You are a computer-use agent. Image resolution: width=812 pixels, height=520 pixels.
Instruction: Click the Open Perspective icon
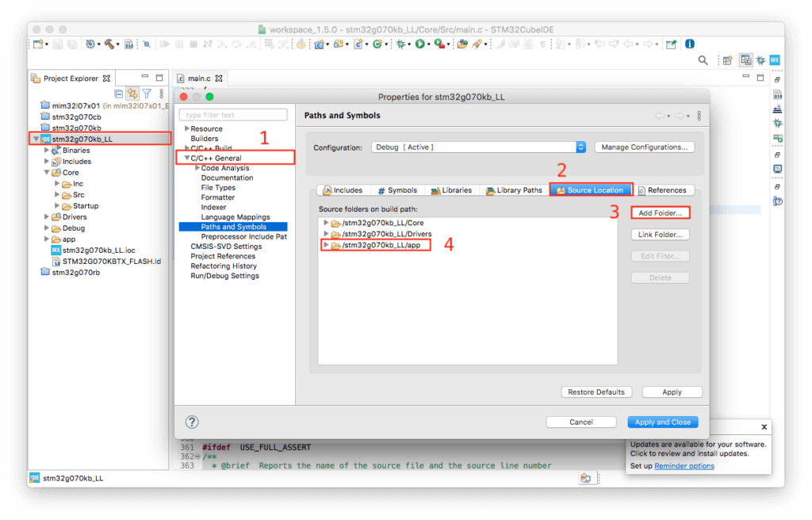(728, 60)
